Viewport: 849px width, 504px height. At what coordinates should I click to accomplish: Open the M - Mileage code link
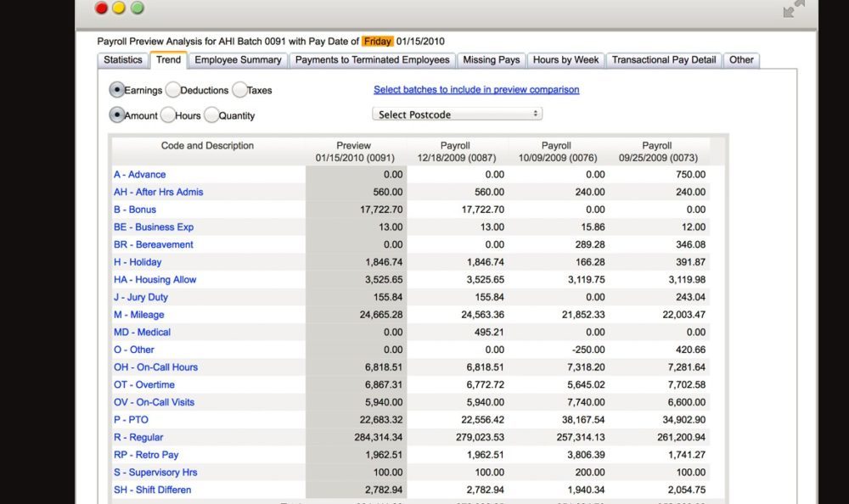(x=139, y=315)
